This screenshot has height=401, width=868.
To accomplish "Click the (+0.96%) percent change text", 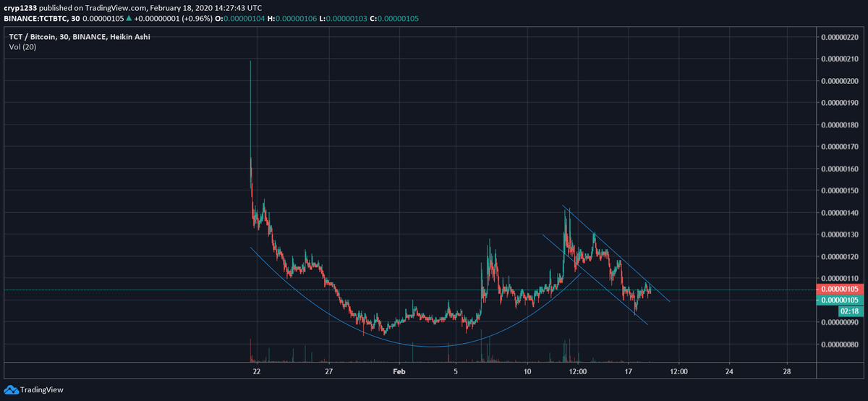I will click(196, 18).
